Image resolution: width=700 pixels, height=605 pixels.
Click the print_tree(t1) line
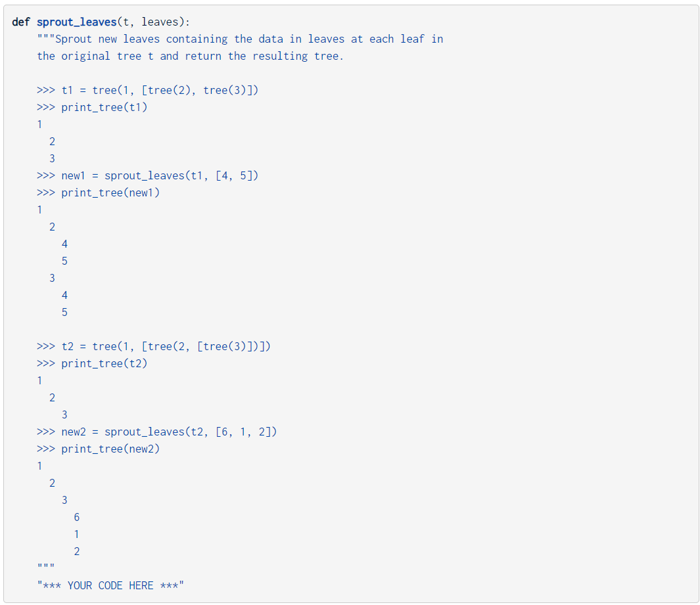(x=93, y=108)
